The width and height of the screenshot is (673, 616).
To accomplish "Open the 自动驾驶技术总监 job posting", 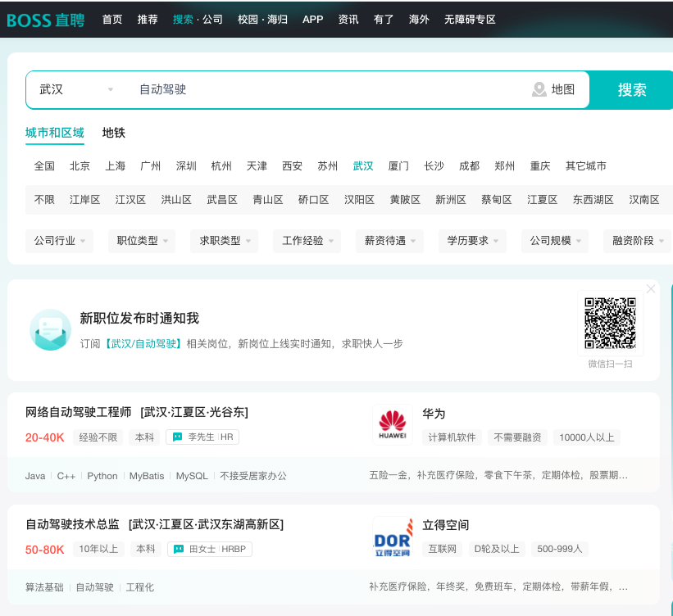I will tap(72, 524).
